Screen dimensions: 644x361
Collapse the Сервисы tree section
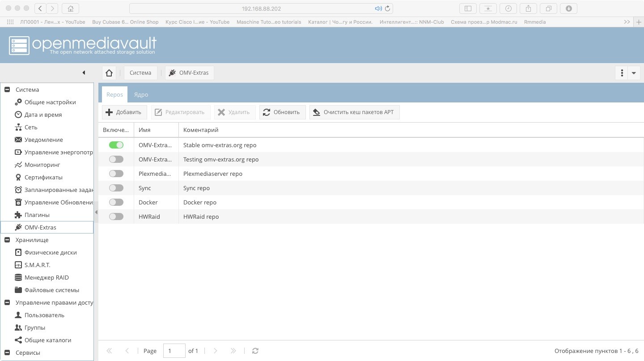pyautogui.click(x=7, y=353)
